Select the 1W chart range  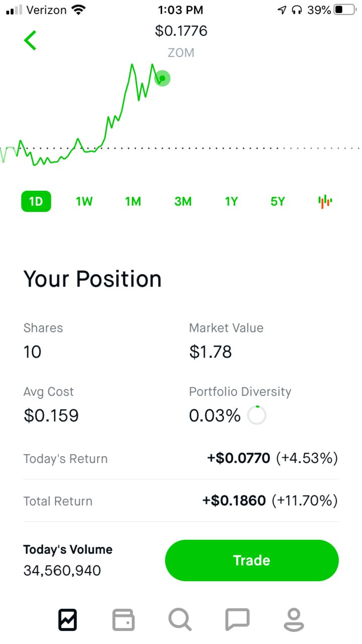click(84, 201)
